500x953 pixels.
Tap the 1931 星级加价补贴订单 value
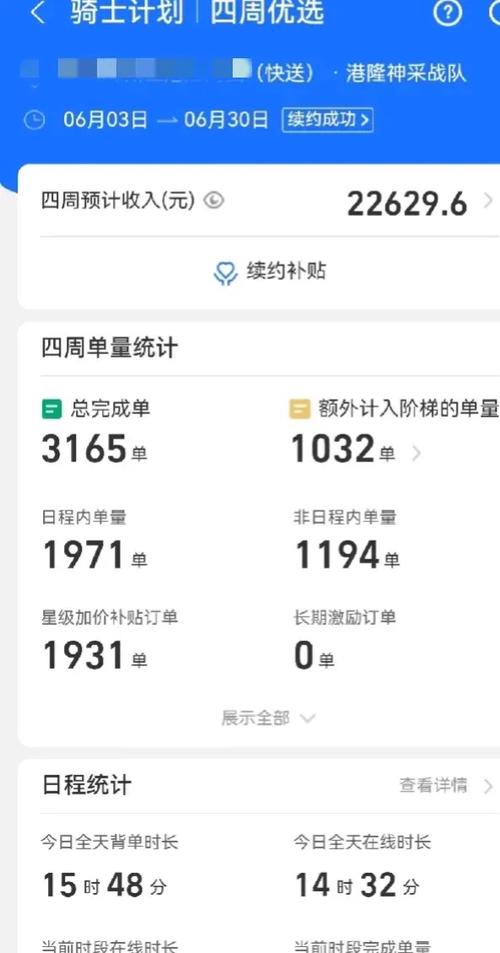(x=84, y=656)
